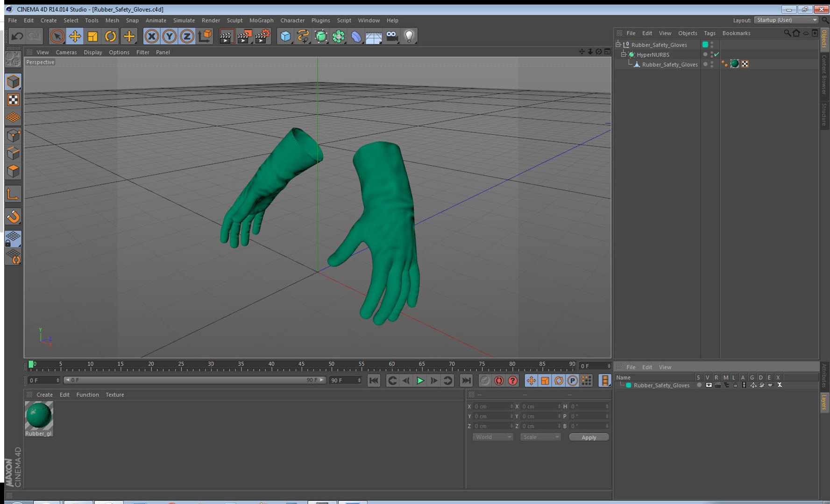This screenshot has height=504, width=830.
Task: Play the animation forward
Action: pos(420,381)
